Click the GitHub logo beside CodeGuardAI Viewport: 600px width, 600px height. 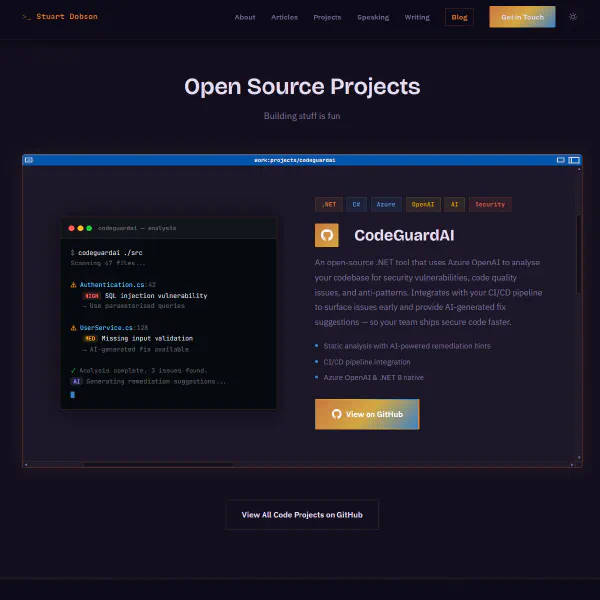[x=326, y=235]
